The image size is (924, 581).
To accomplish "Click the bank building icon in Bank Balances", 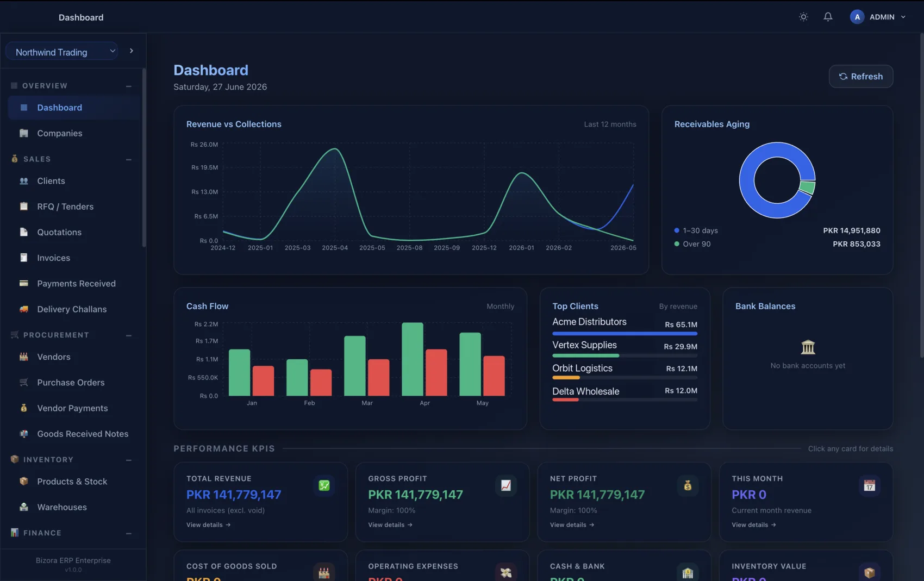I will click(x=808, y=347).
